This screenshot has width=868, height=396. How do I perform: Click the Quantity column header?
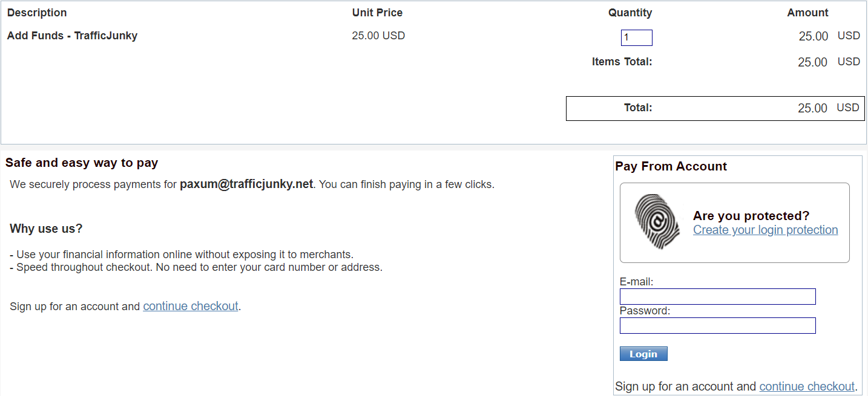pyautogui.click(x=630, y=13)
